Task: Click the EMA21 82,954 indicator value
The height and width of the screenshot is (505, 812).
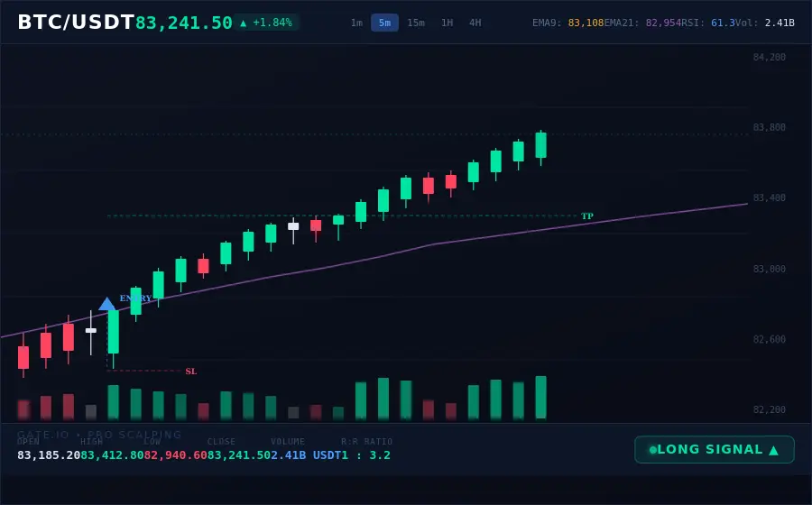Action: pyautogui.click(x=663, y=23)
